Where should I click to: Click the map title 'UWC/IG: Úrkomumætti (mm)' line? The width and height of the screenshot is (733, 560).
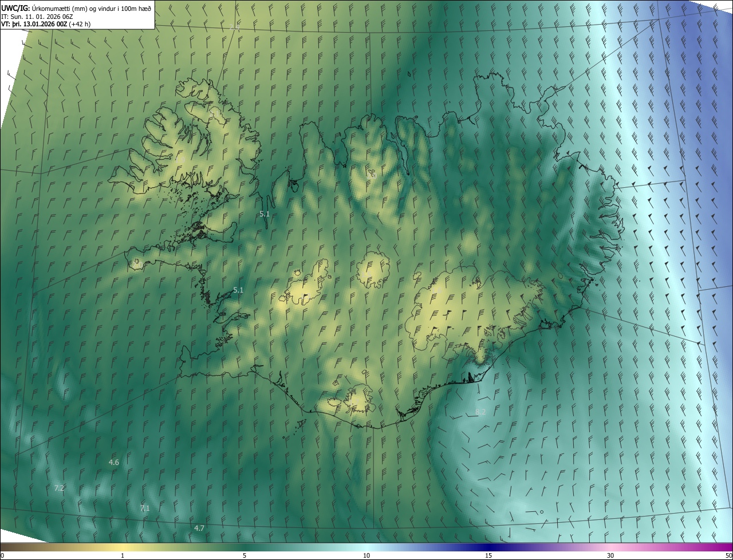tap(76, 8)
